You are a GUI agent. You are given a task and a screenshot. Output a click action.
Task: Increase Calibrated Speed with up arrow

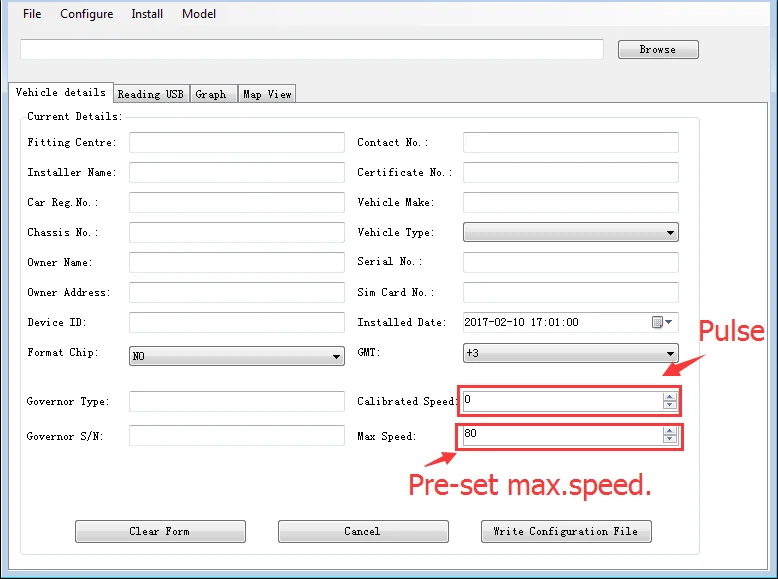click(x=670, y=396)
